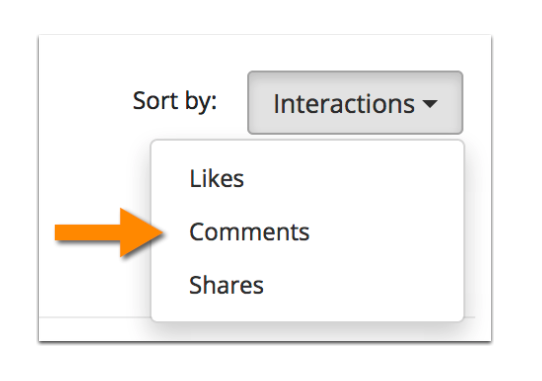Click the orange arrow's tail shaft
Viewport: 542px width, 381px height.
[87, 232]
